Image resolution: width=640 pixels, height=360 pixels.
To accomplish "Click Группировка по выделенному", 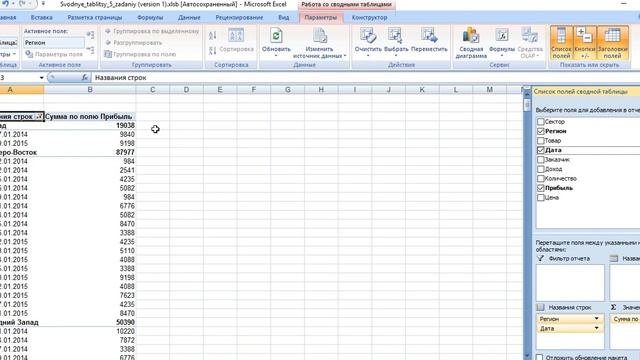I will [x=152, y=31].
